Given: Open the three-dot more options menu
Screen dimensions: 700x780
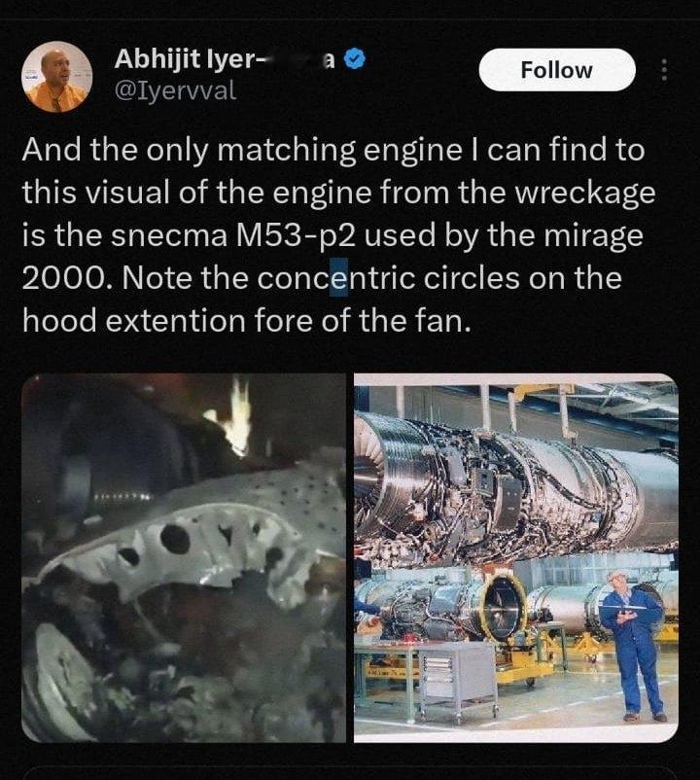Looking at the screenshot, I should point(664,70).
